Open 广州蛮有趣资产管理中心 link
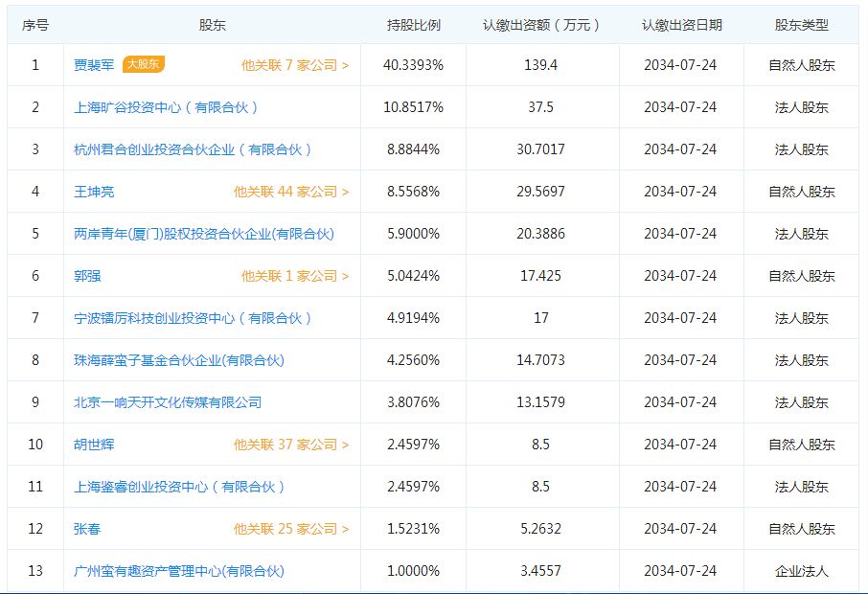This screenshot has width=868, height=594. (179, 571)
